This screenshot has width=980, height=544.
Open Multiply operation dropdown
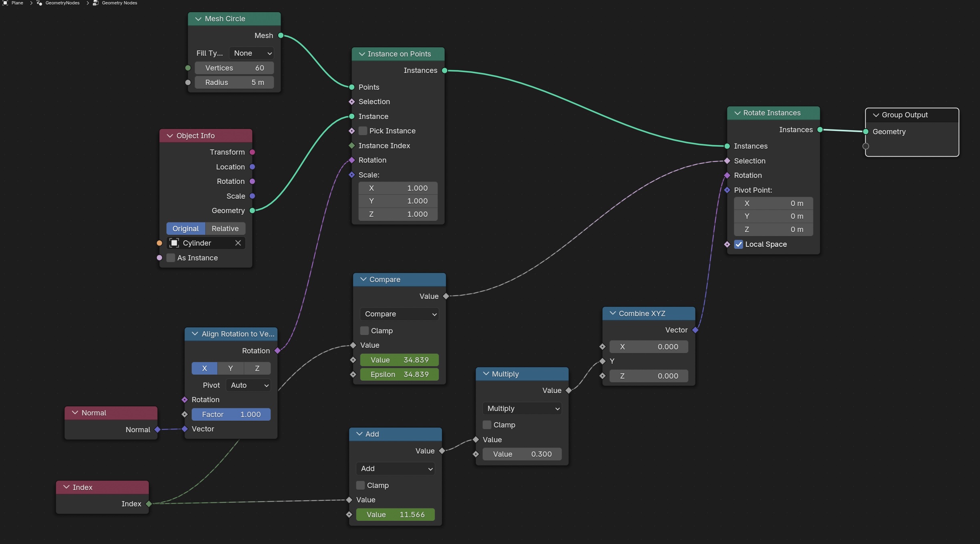click(x=522, y=409)
